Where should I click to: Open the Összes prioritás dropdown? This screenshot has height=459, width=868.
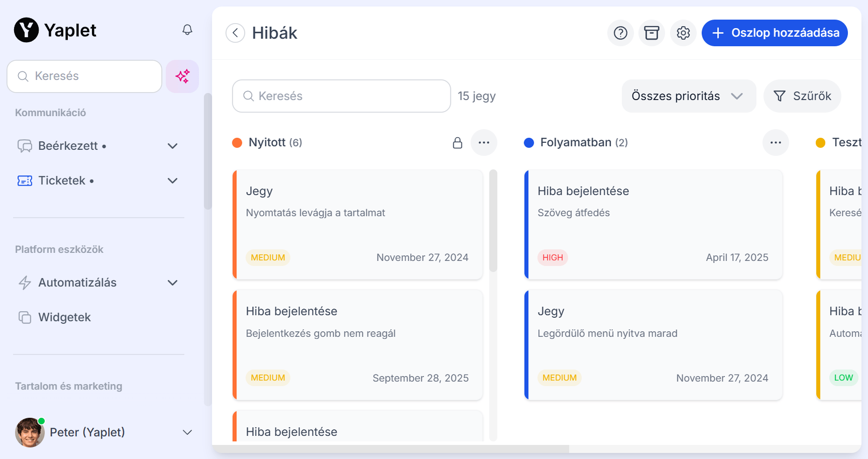(688, 96)
